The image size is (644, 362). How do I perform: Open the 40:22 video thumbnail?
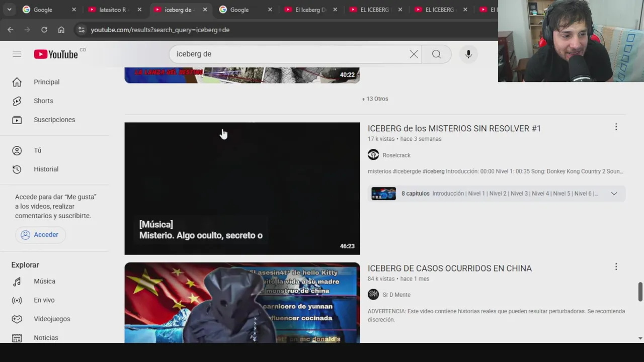point(242,75)
